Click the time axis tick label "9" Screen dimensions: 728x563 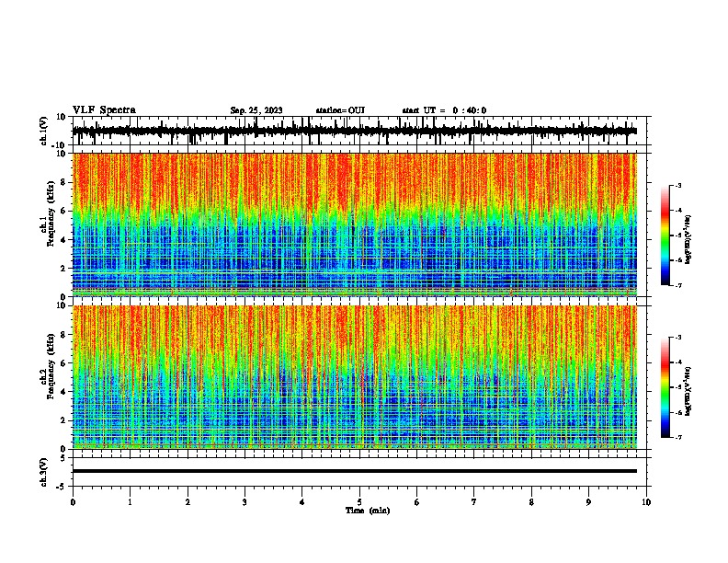coord(588,502)
